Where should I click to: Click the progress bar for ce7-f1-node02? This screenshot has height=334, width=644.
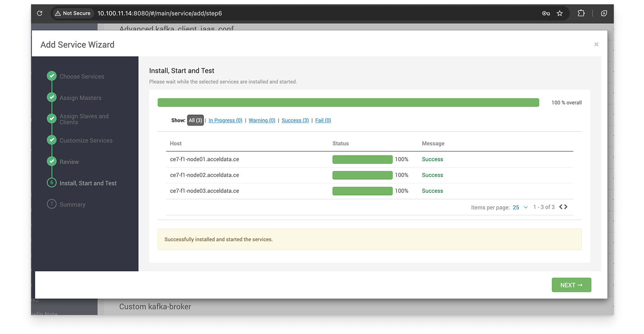(362, 175)
